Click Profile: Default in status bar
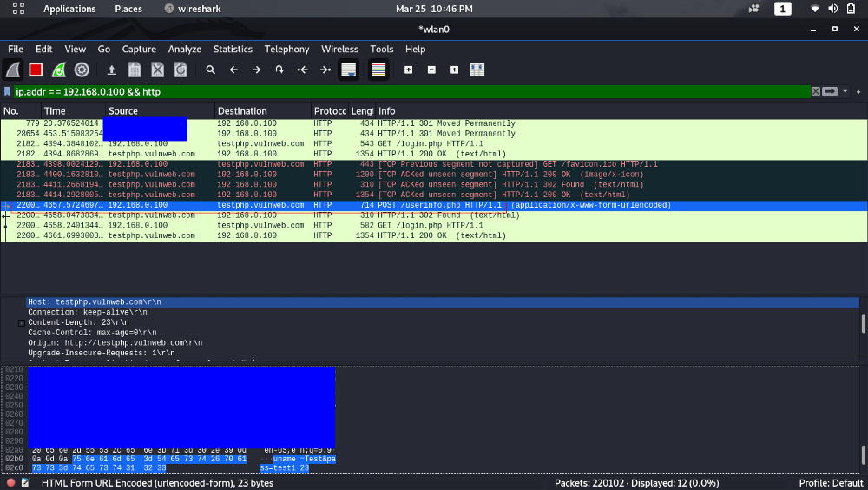 click(x=831, y=483)
